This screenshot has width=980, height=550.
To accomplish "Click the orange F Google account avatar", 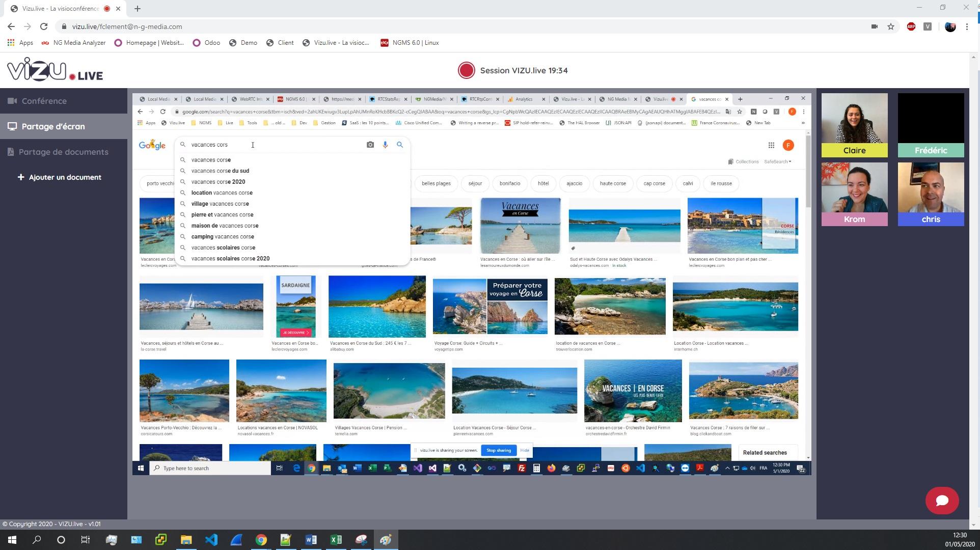I will 788,145.
